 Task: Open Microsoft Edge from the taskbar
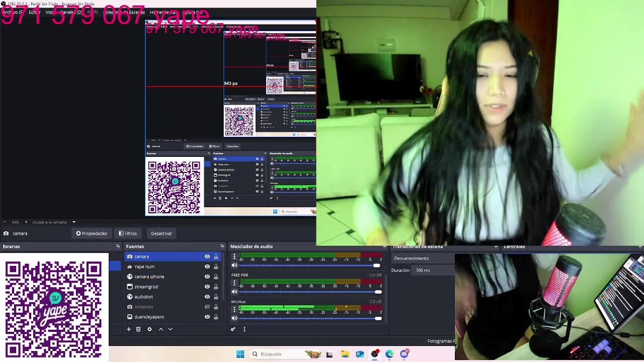coord(389,354)
